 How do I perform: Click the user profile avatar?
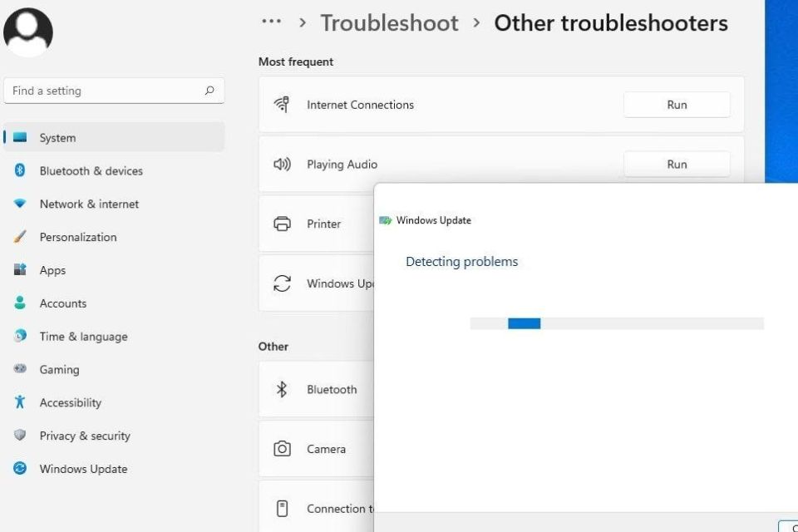tap(28, 32)
